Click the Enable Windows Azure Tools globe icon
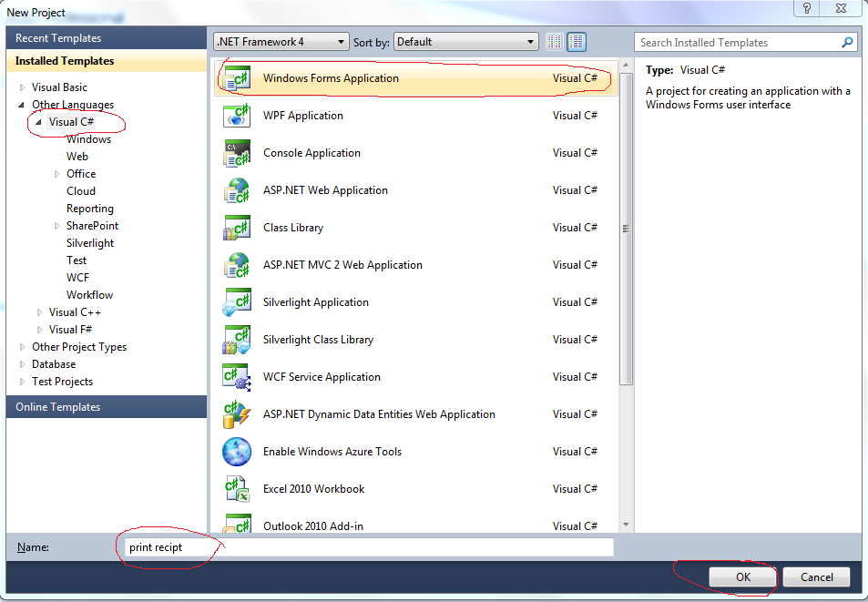868x602 pixels. (237, 452)
